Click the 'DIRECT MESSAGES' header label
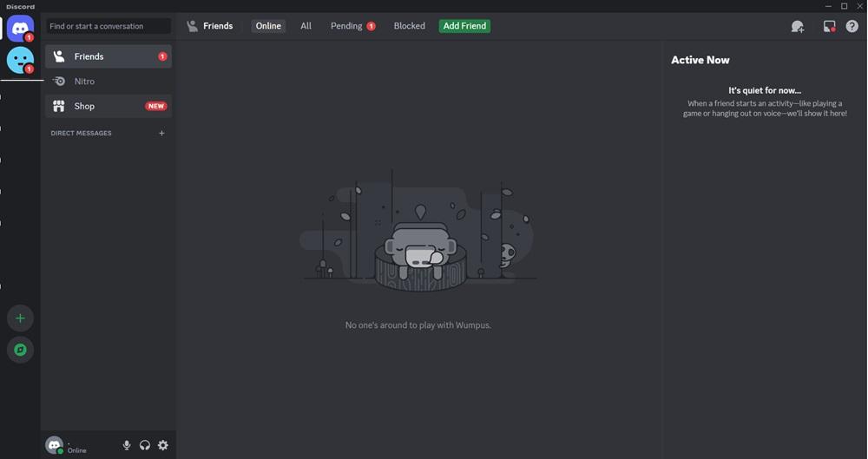 81,133
